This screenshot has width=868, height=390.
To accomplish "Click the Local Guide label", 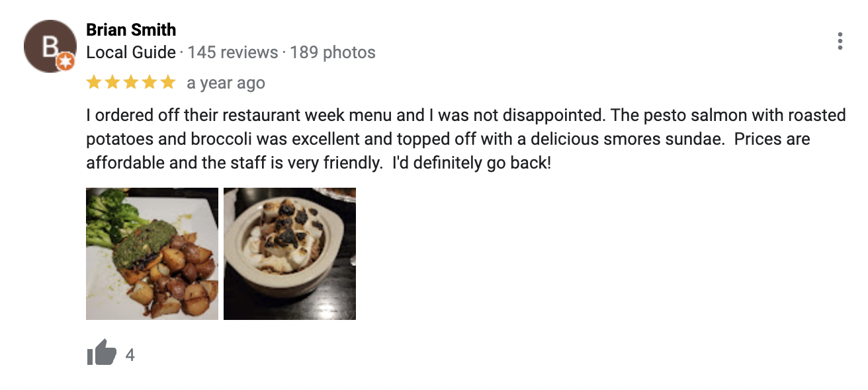I will (131, 52).
